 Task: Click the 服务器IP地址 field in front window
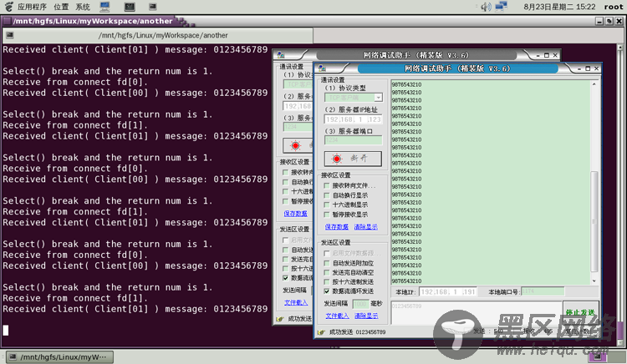[x=353, y=119]
